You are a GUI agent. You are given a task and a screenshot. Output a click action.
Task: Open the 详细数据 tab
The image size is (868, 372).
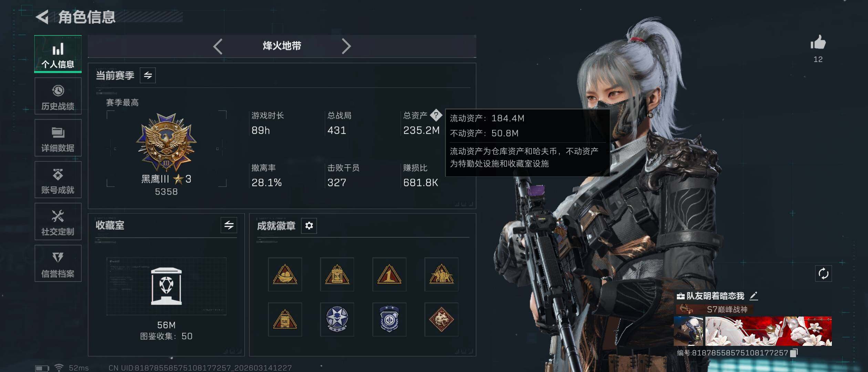pos(58,138)
